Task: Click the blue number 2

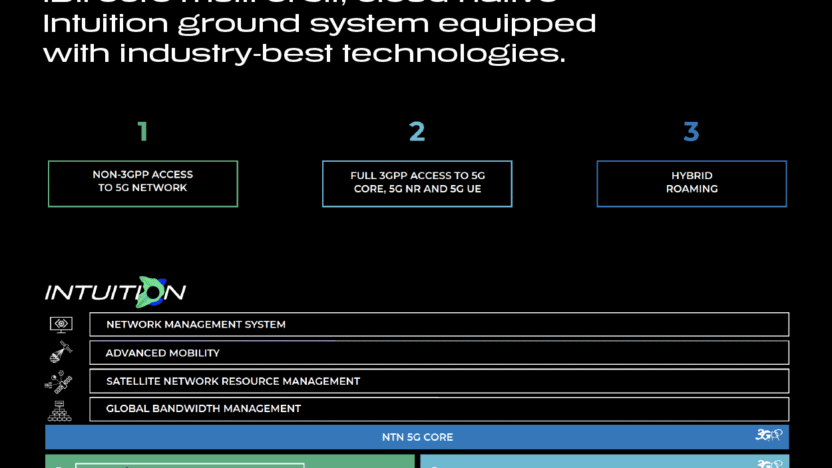Action: tap(417, 131)
